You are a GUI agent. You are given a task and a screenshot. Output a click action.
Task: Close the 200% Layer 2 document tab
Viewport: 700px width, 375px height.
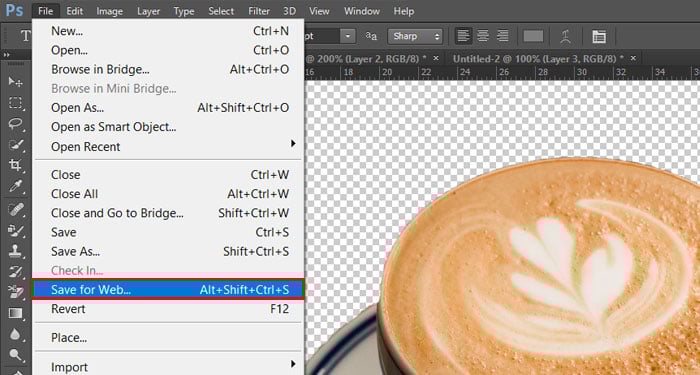436,58
